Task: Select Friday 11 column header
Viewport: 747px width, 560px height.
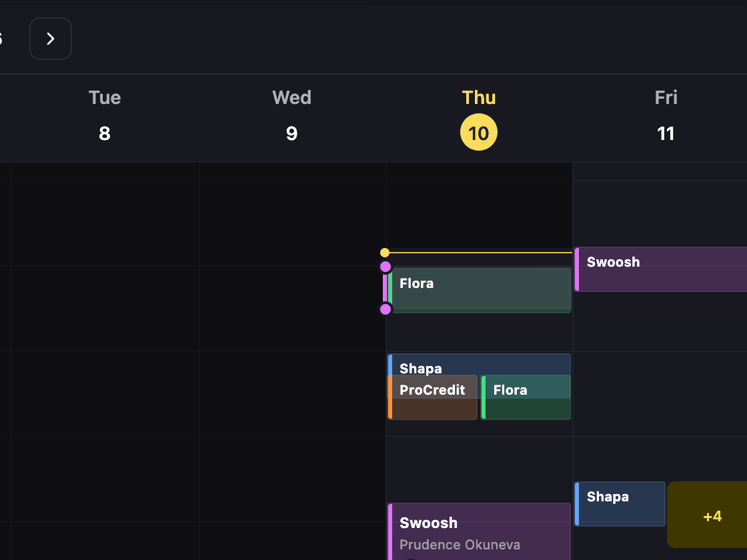Action: [666, 116]
